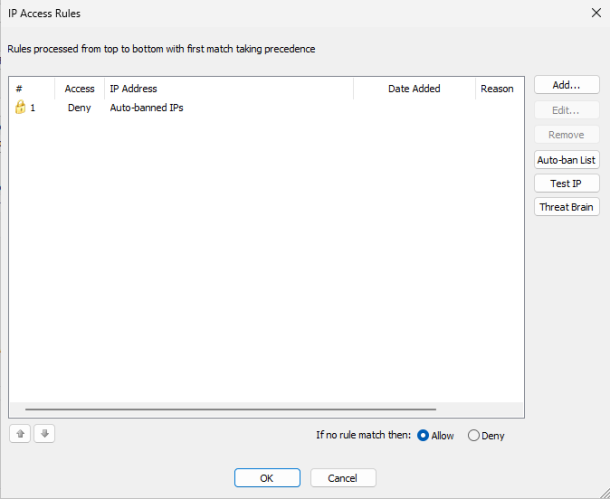Cancel the IP access rule changes
This screenshot has width=610, height=499.
pyautogui.click(x=342, y=478)
